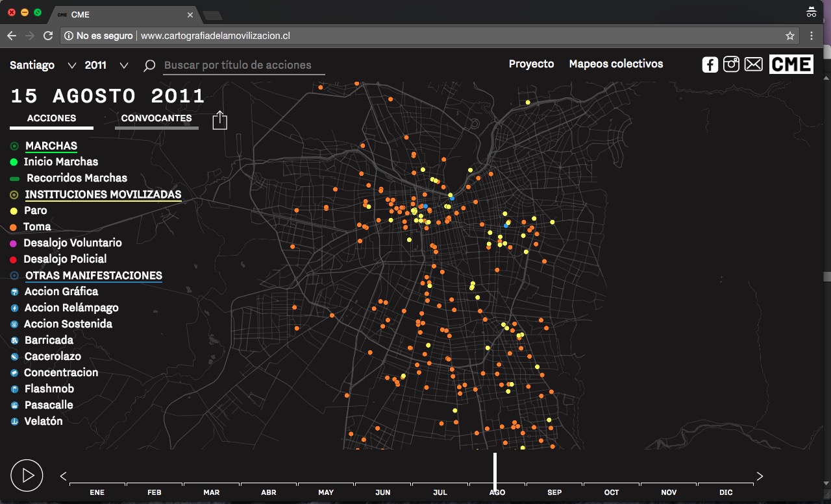
Task: Open a new browser tab
Action: [x=212, y=15]
